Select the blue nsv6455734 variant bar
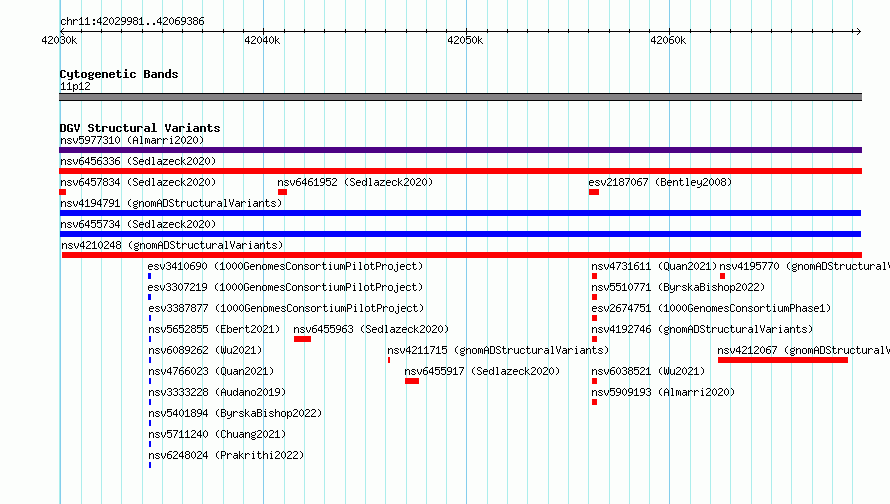The image size is (890, 504). 460,234
